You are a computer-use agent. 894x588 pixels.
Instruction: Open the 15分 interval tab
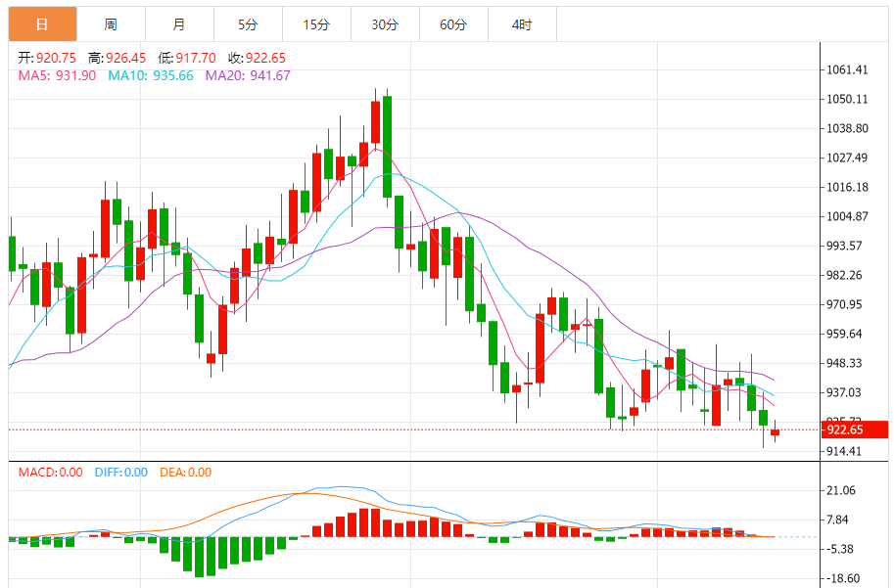click(316, 24)
